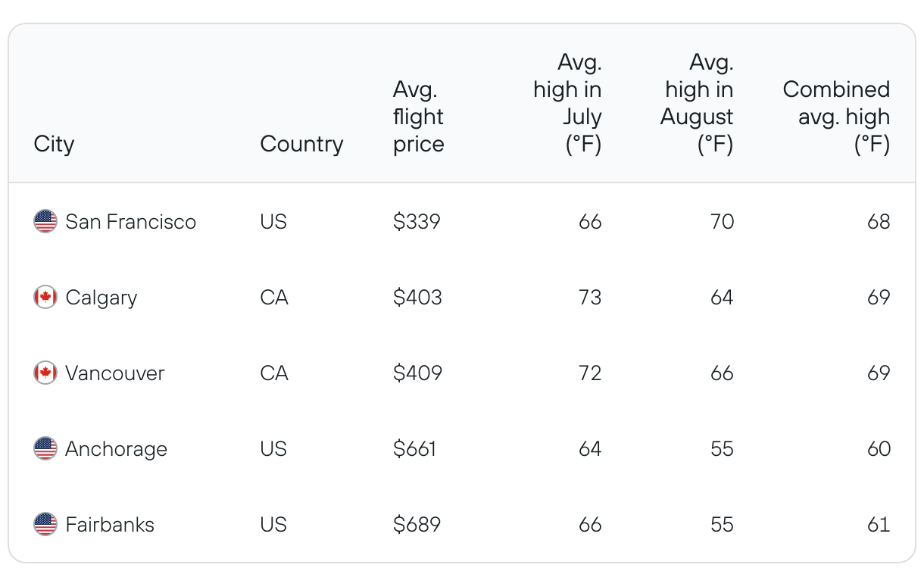The width and height of the screenshot is (924, 571).
Task: Click the Avg. high in July header
Action: (567, 103)
